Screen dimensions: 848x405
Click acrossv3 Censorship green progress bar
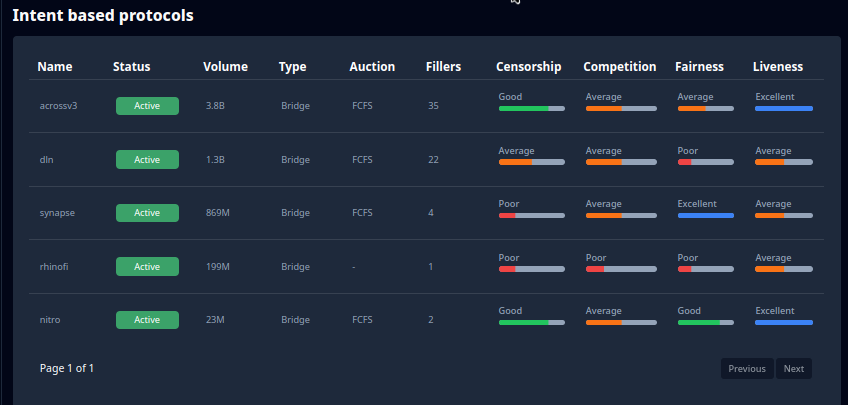532,109
